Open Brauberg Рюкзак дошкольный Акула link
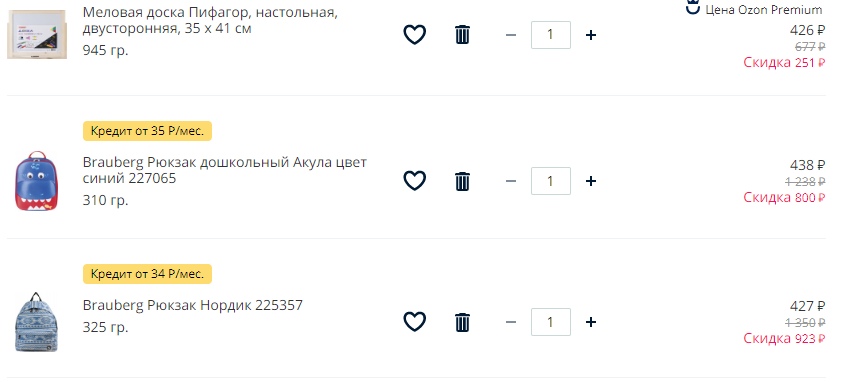Screen dimensions: 846x382 tap(224, 170)
